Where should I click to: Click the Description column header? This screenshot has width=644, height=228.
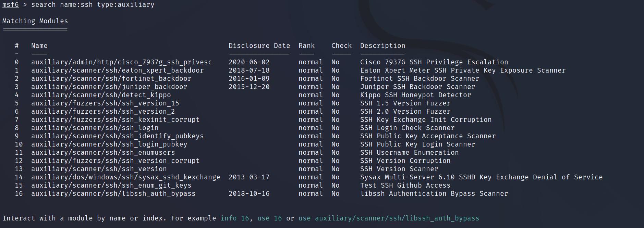[x=382, y=46]
